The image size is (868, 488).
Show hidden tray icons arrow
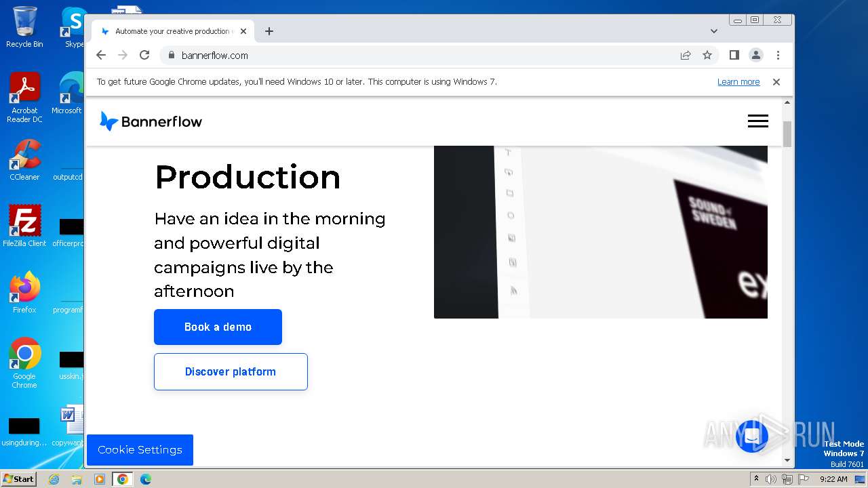pos(755,479)
